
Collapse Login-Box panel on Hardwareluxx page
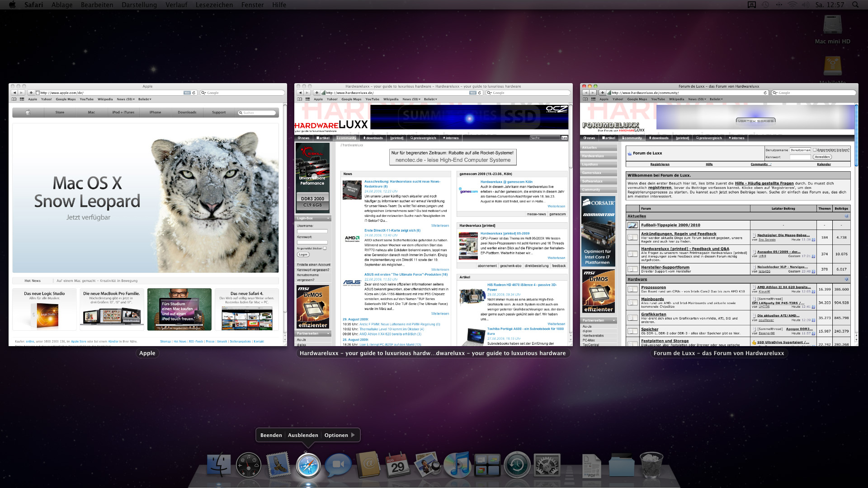pos(328,218)
